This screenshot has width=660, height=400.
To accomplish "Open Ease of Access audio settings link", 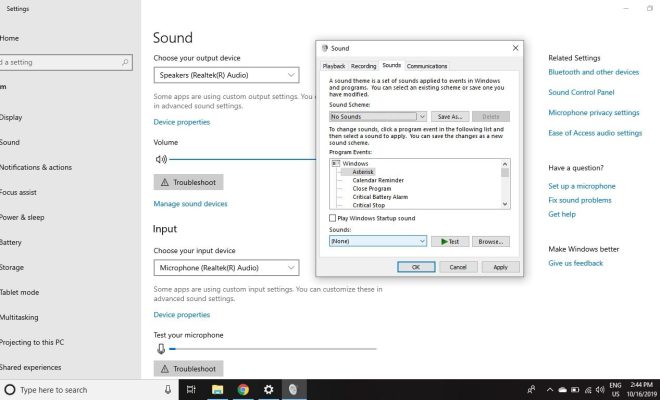I will coord(595,133).
